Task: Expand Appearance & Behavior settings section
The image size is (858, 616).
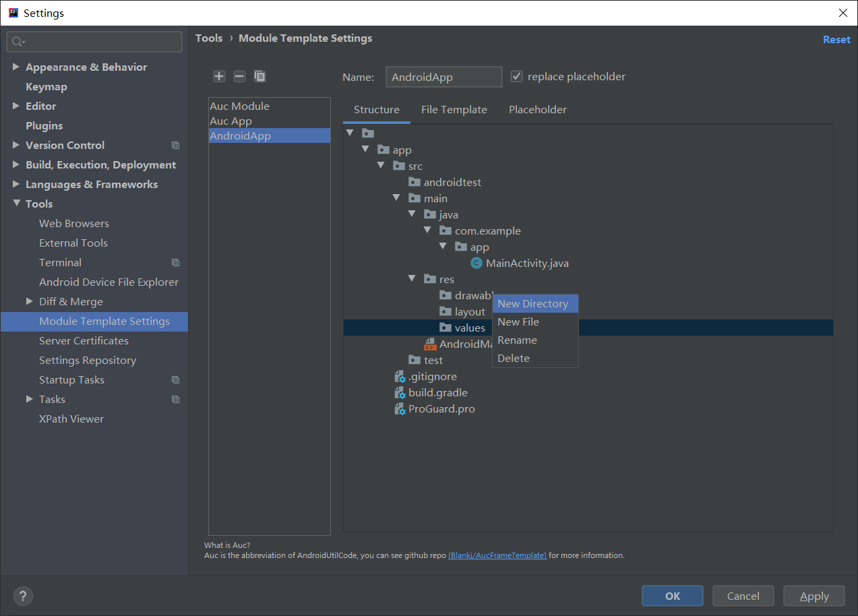Action: pyautogui.click(x=16, y=67)
